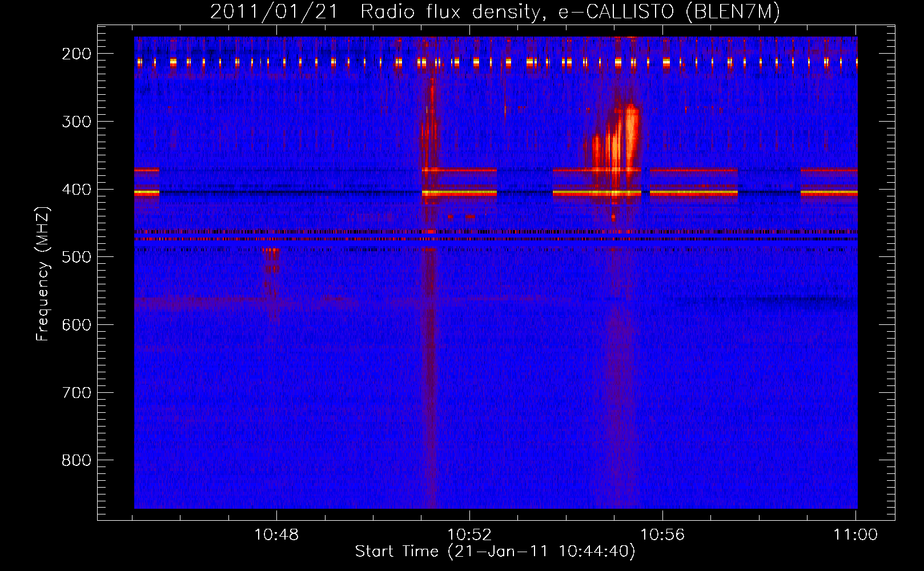Viewport: 924px width, 571px height.
Task: Click the 600 frequency tick label
Action: (77, 325)
